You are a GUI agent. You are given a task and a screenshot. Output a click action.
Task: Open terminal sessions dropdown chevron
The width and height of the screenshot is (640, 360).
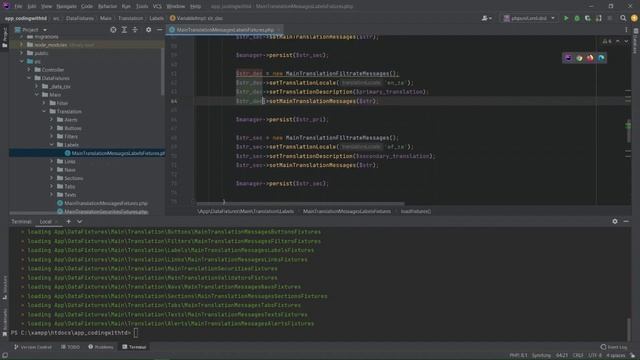point(80,221)
